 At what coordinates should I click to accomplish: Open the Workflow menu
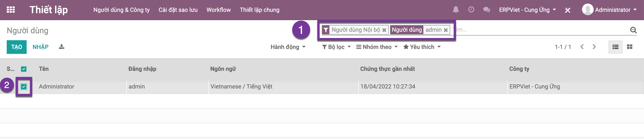click(218, 10)
